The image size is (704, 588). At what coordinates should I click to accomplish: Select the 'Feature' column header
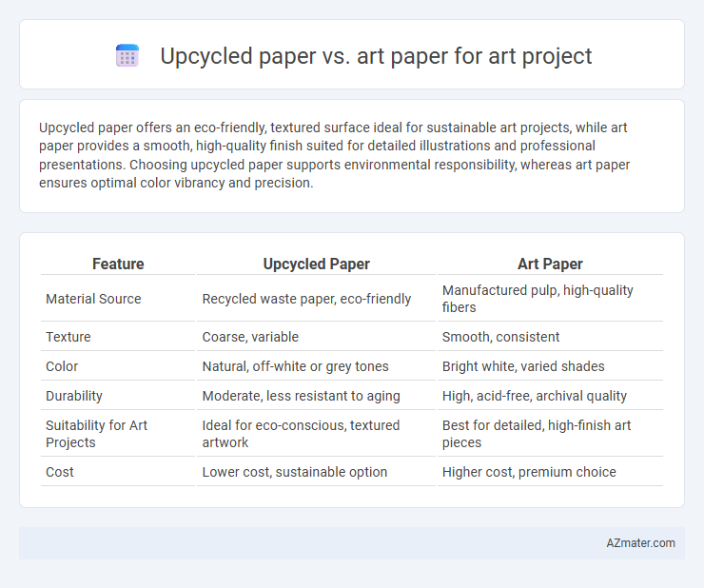click(x=118, y=264)
